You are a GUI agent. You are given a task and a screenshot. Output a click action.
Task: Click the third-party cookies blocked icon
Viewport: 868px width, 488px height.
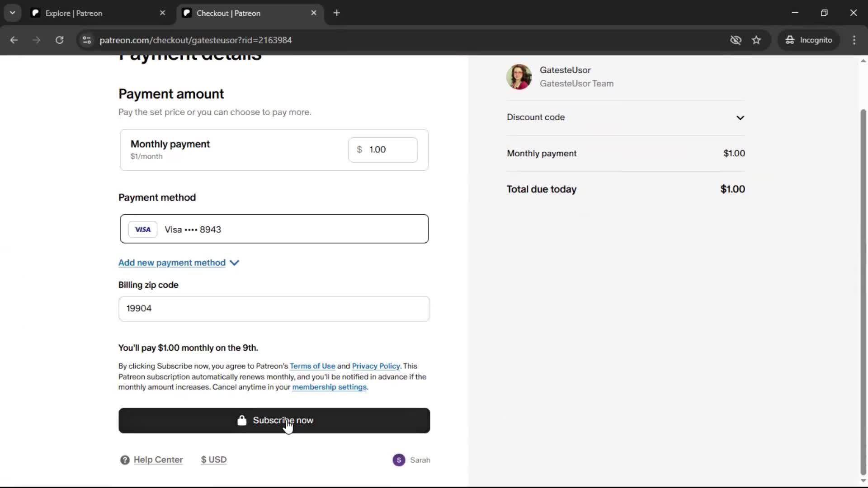(736, 40)
